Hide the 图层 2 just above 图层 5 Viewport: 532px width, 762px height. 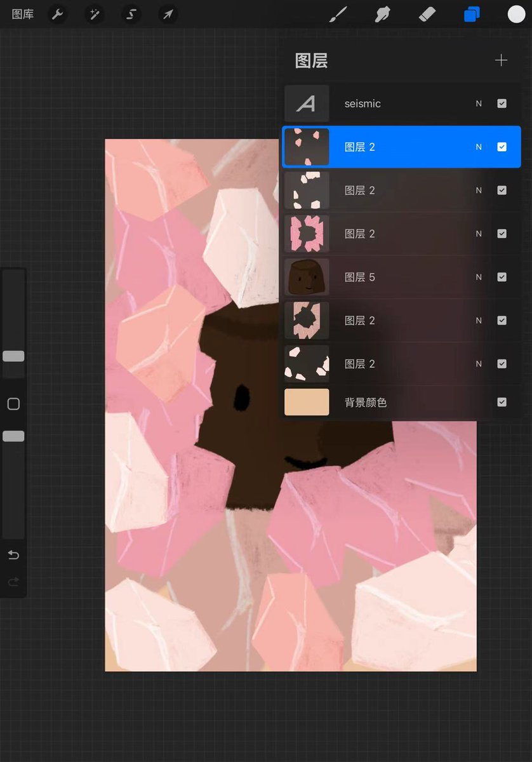point(502,234)
